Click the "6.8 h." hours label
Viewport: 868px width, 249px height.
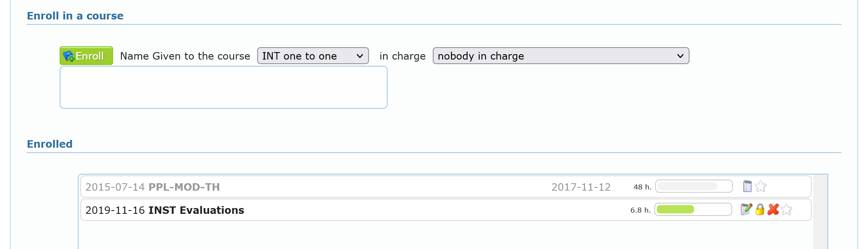coord(640,210)
